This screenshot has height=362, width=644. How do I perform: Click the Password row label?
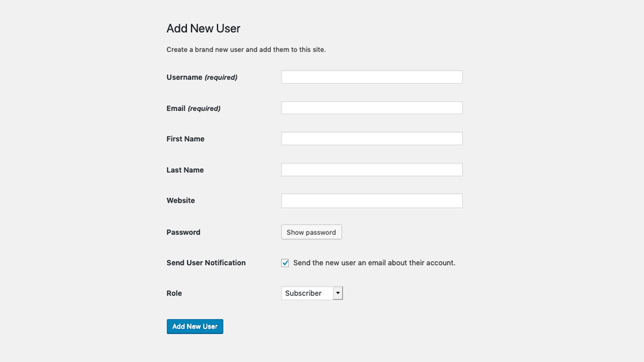pos(183,232)
